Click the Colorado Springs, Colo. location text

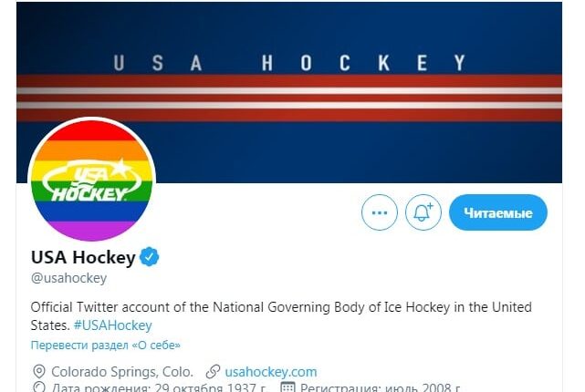coord(121,372)
